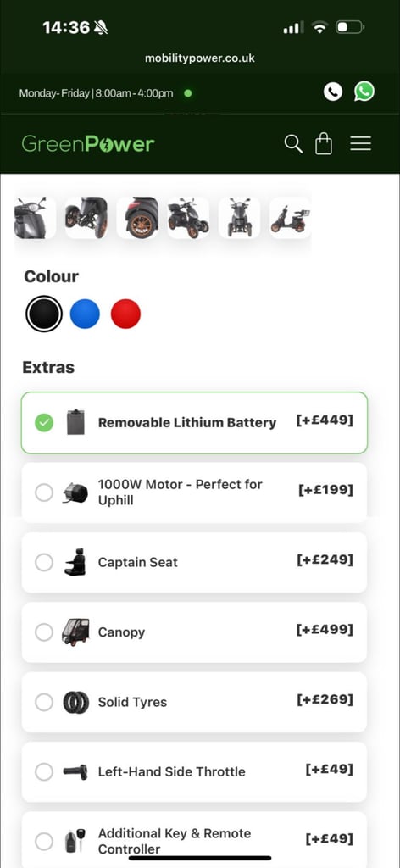This screenshot has width=400, height=868.
Task: Choose the blue colour swatch
Action: 86,314
